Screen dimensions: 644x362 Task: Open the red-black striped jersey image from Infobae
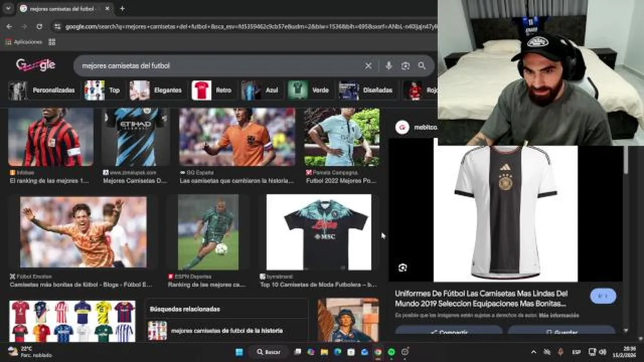(51, 137)
